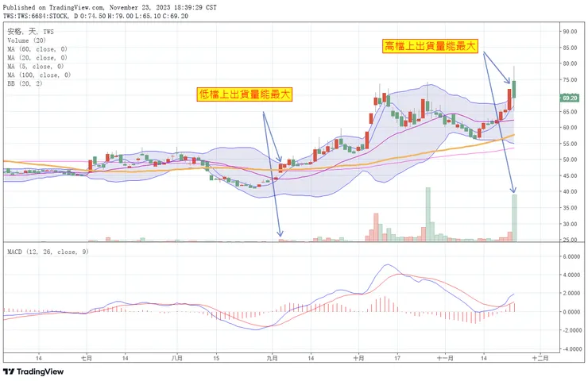Image resolution: width=588 pixels, height=381 pixels.
Task: Click the MA (5, close, 0) legend
Action: 35,67
